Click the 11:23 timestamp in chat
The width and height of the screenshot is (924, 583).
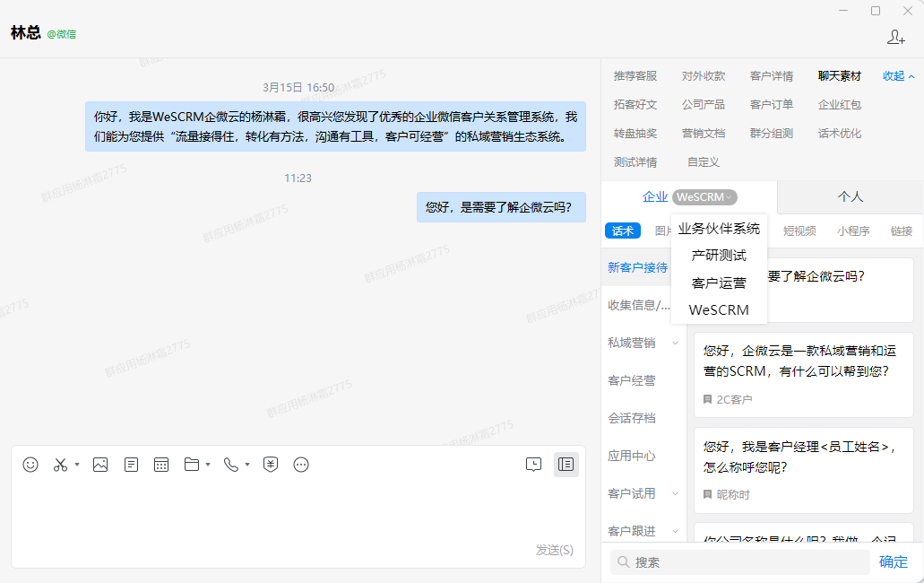[x=298, y=178]
